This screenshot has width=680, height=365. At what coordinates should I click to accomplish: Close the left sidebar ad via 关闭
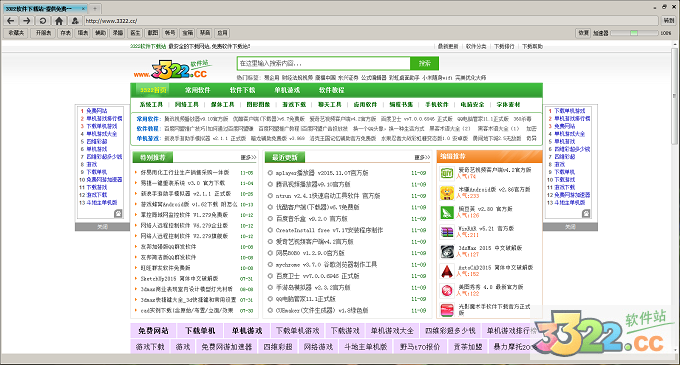click(102, 227)
